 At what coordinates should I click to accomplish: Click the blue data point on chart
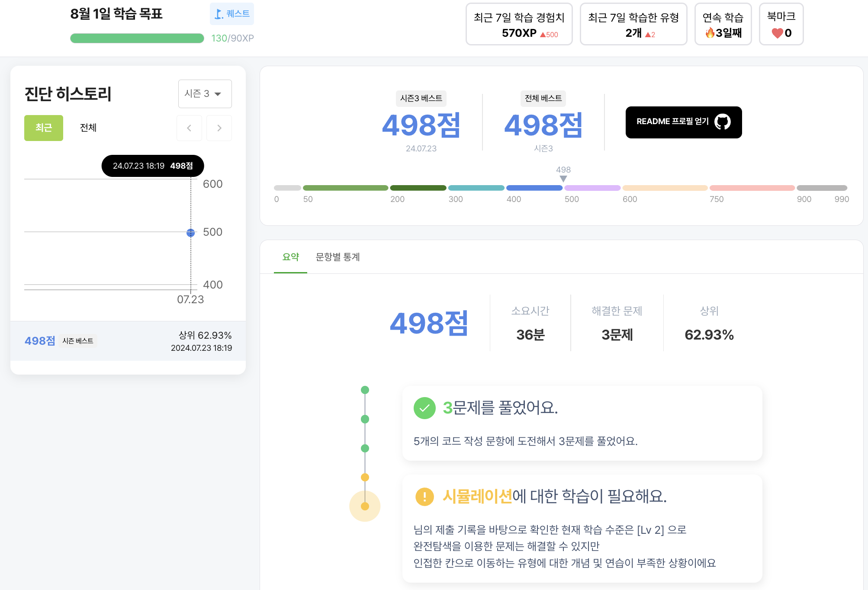click(190, 233)
